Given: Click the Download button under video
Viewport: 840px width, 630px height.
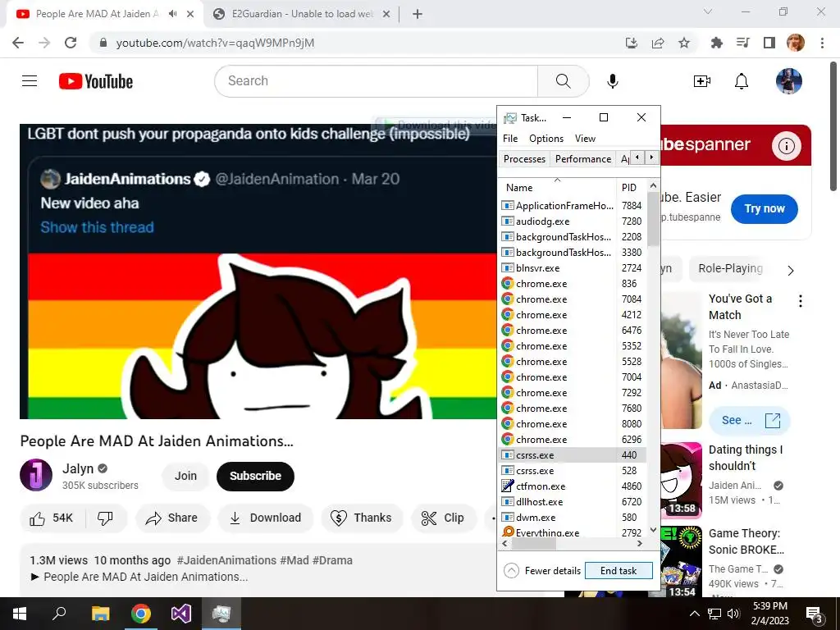Looking at the screenshot, I should (265, 518).
